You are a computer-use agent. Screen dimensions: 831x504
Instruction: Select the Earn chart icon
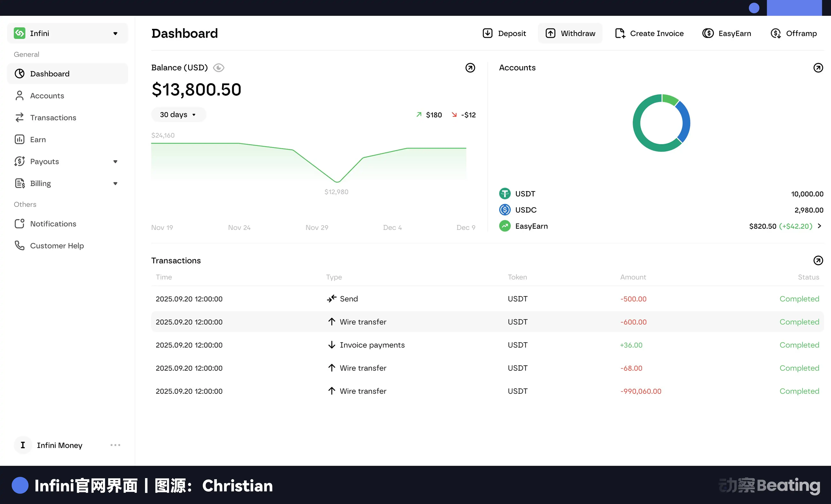(19, 139)
